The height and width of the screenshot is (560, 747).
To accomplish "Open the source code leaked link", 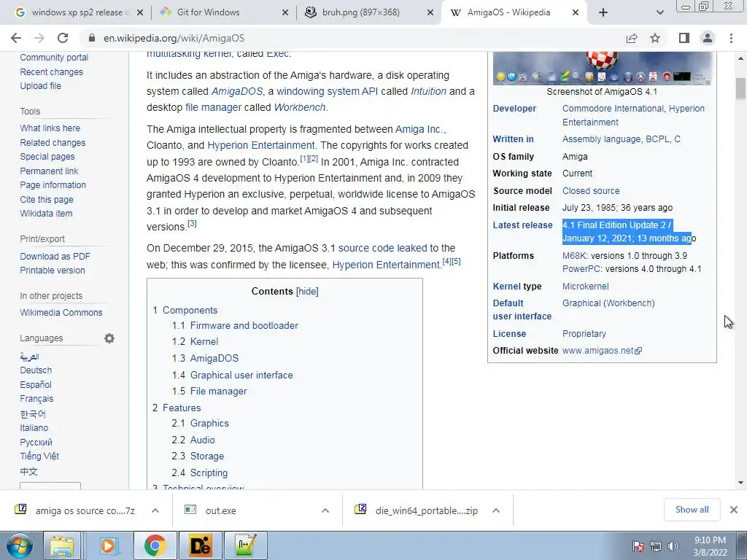I will [382, 248].
